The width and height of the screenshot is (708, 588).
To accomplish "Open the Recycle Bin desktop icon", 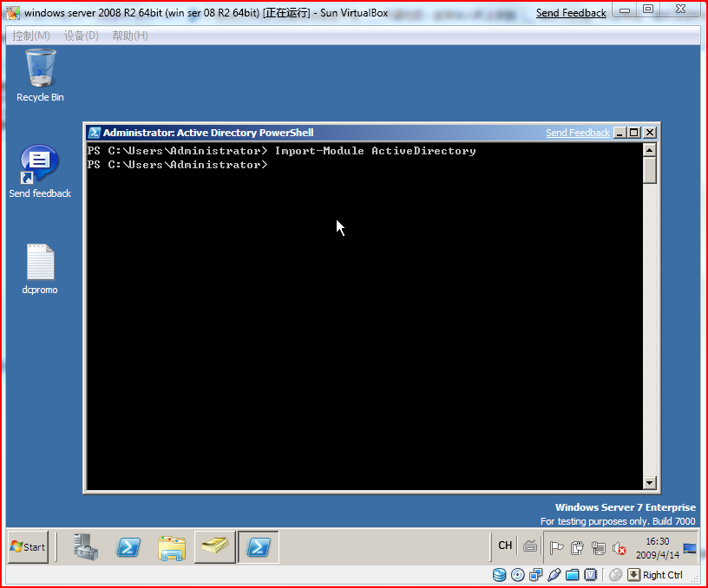I will tap(40, 75).
